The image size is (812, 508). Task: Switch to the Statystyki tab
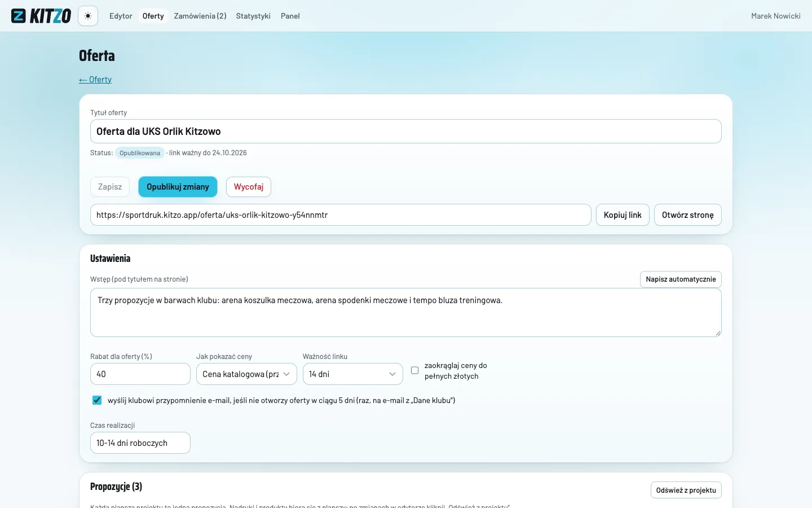point(253,16)
